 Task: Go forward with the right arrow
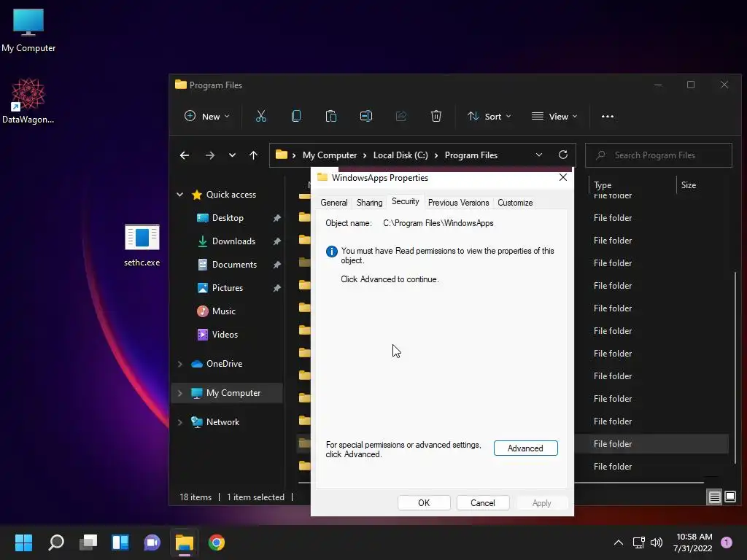[209, 155]
